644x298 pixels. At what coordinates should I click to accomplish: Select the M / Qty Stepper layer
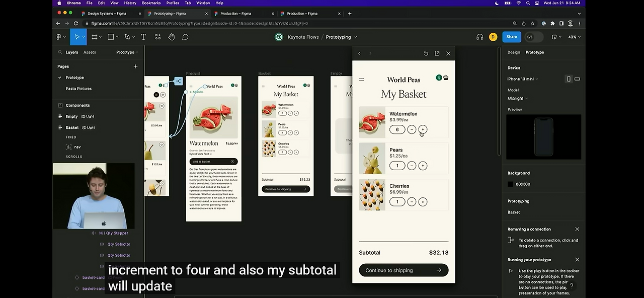113,233
